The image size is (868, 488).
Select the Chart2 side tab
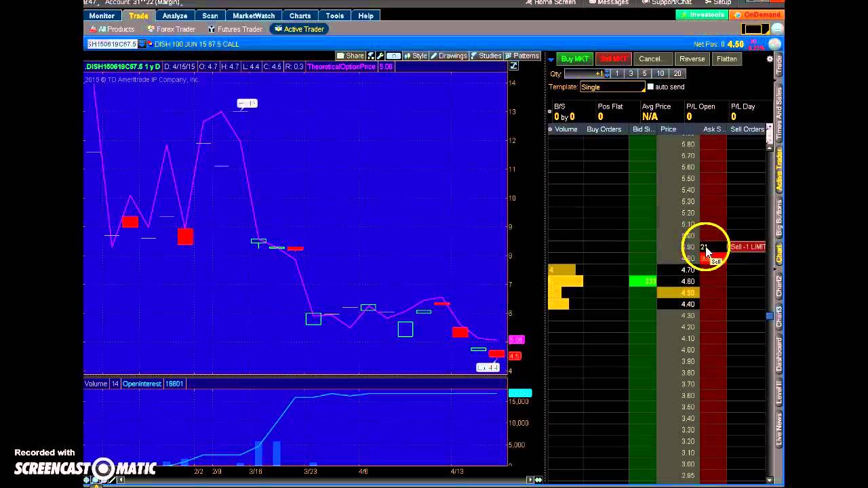click(x=778, y=286)
